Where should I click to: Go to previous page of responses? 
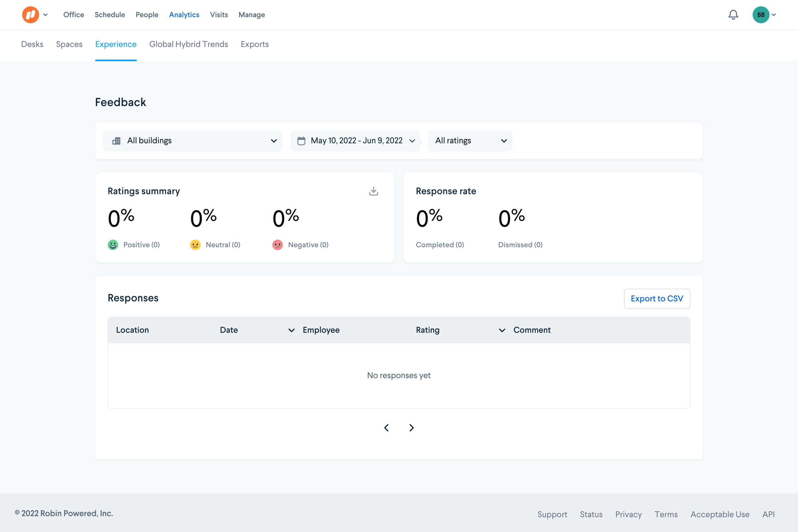[386, 428]
